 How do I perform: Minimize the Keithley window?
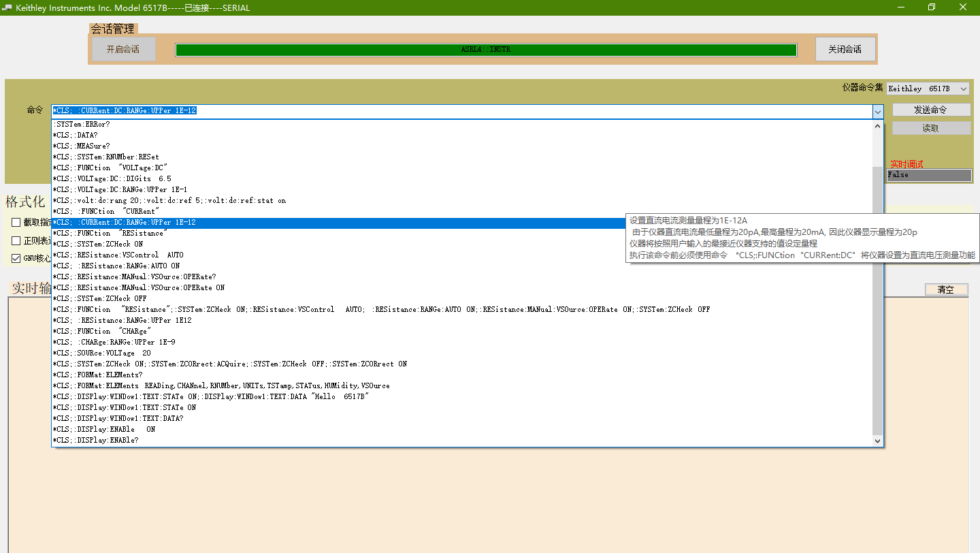(x=900, y=7)
